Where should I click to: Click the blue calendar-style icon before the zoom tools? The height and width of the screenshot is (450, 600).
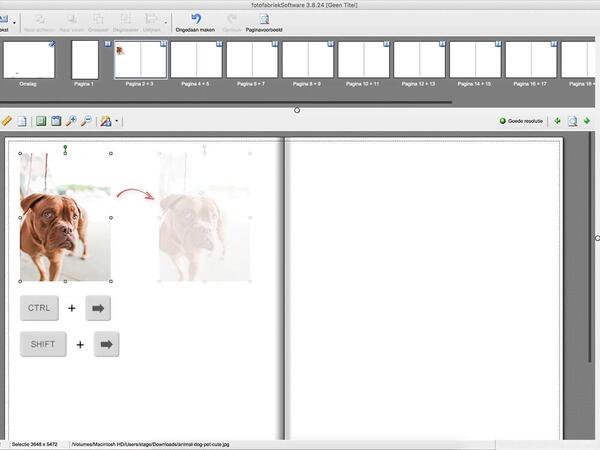click(x=56, y=121)
